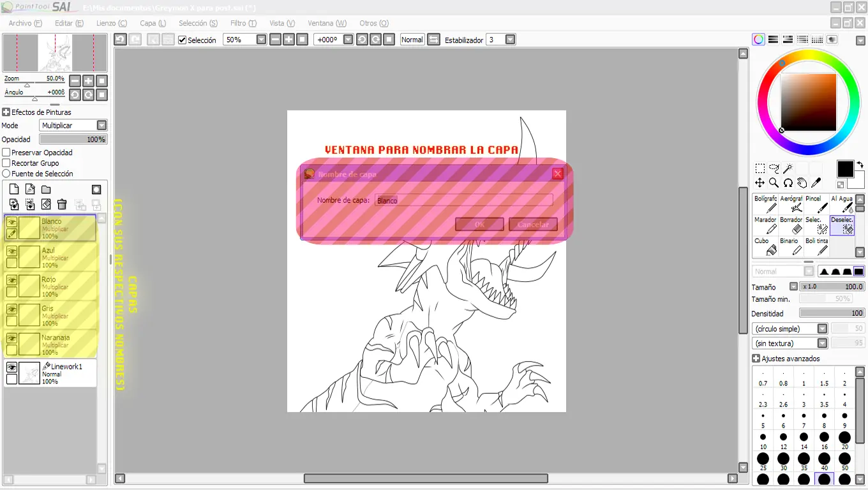Show the swatches panel

818,40
